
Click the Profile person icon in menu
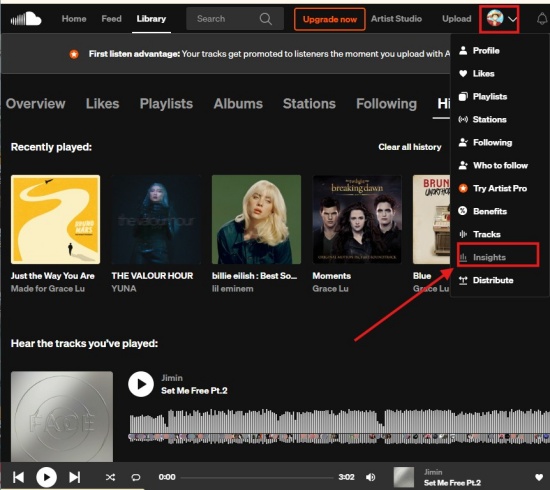[463, 51]
